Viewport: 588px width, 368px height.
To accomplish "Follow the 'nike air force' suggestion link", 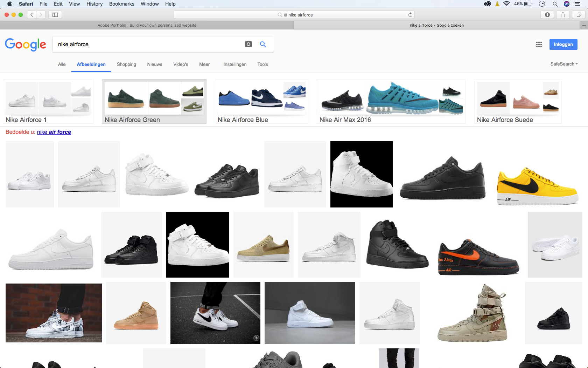I will [x=54, y=132].
